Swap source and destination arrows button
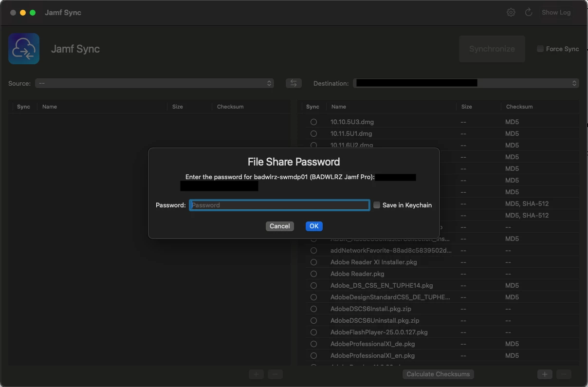Viewport: 588px width, 387px height. pos(294,83)
